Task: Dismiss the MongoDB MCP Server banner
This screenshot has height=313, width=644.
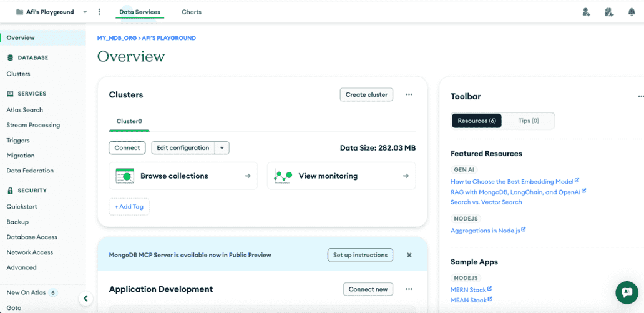Action: [409, 255]
